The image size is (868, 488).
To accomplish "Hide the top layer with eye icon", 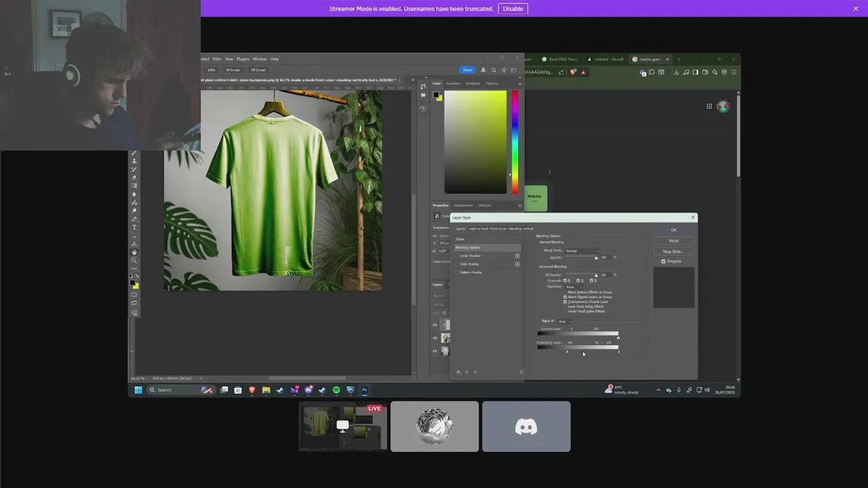I will coord(435,325).
